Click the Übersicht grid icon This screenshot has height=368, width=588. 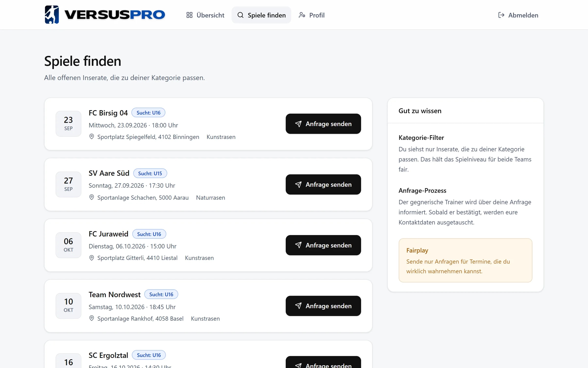tap(189, 15)
